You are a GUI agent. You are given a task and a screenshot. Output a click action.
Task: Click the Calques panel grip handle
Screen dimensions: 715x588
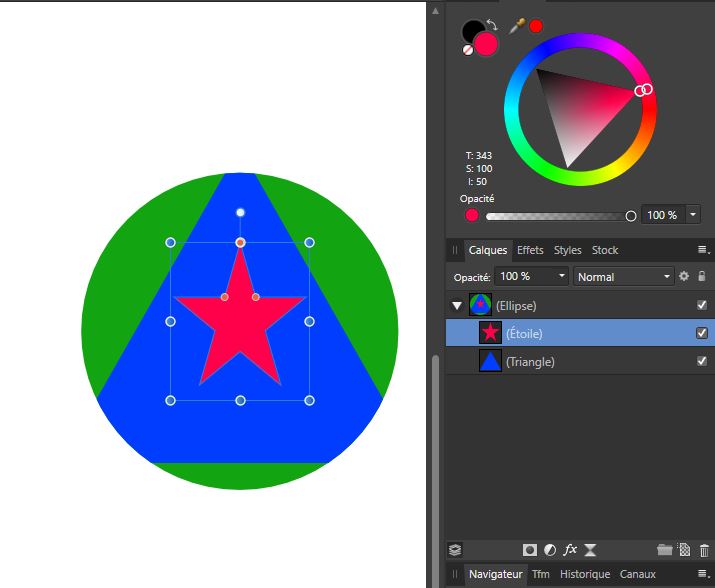point(455,250)
